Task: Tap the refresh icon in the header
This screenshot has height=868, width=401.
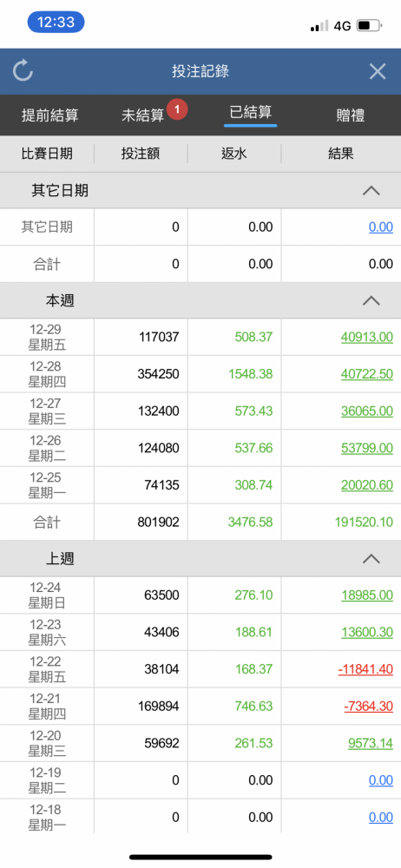Action: (23, 71)
